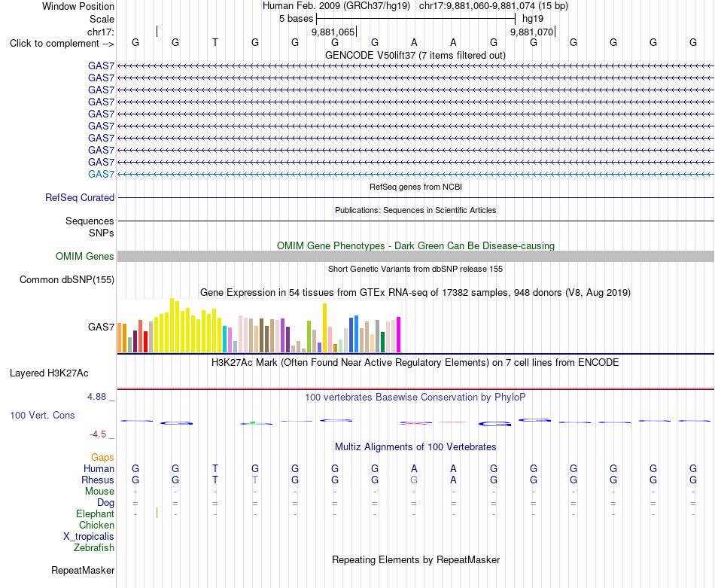
Task: Click the 100 Vert. Cons label
Action: point(42,415)
